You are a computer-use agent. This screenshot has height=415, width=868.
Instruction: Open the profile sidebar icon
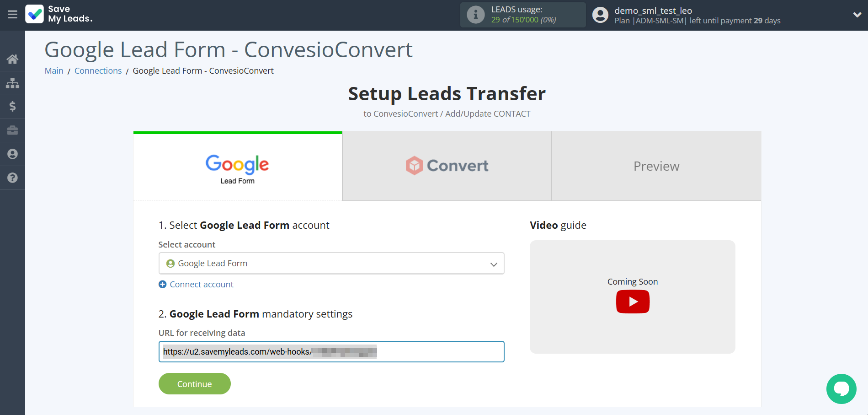click(12, 154)
